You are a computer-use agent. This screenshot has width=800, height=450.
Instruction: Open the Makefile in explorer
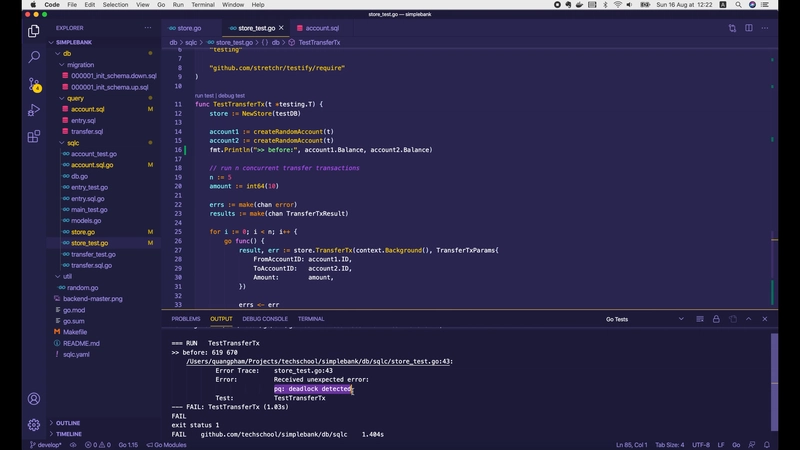pos(75,331)
